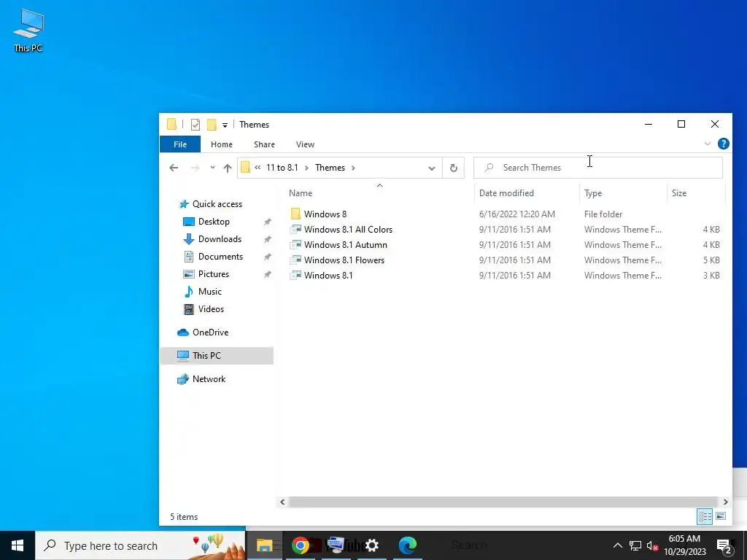Open Settings gear from taskbar
Image resolution: width=747 pixels, height=560 pixels.
[372, 545]
